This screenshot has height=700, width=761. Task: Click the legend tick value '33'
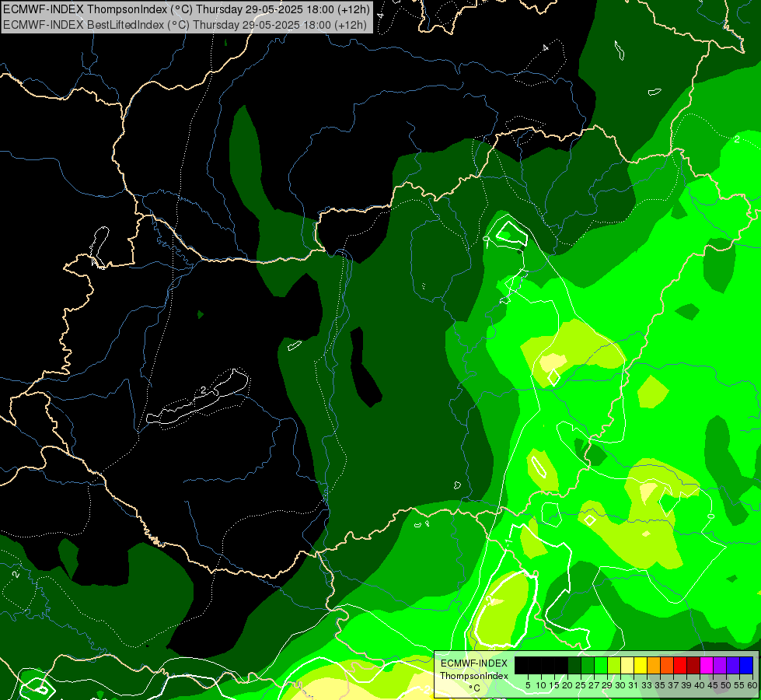point(647,685)
